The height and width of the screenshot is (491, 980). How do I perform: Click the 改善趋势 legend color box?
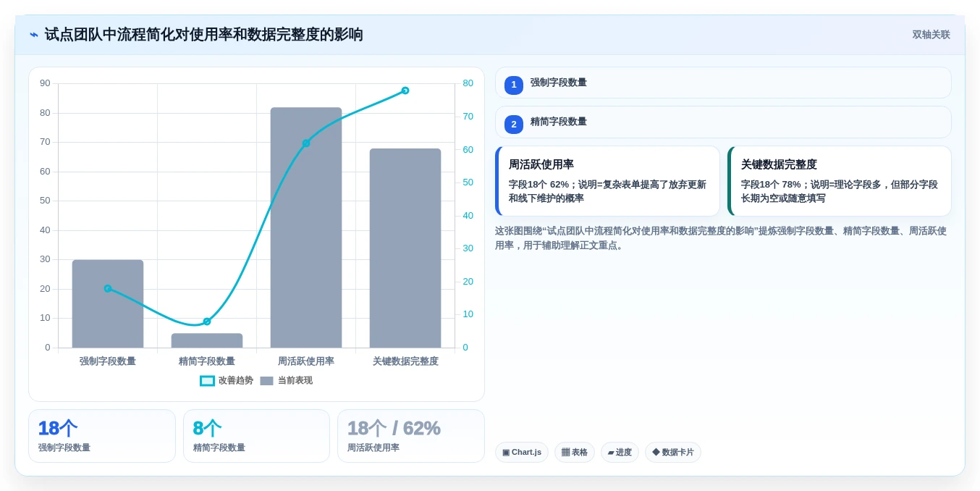pyautogui.click(x=207, y=381)
